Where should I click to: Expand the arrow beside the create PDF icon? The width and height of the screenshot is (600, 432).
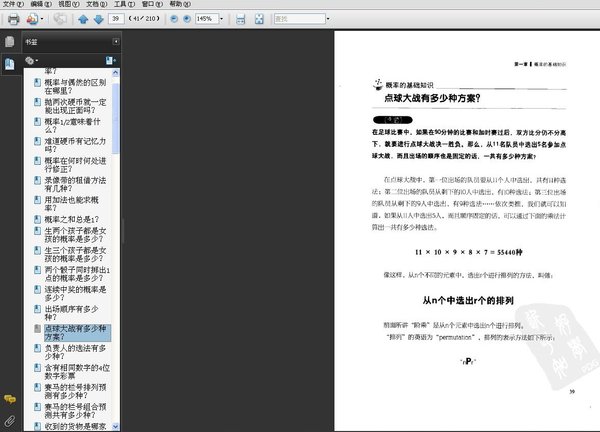tap(42, 19)
